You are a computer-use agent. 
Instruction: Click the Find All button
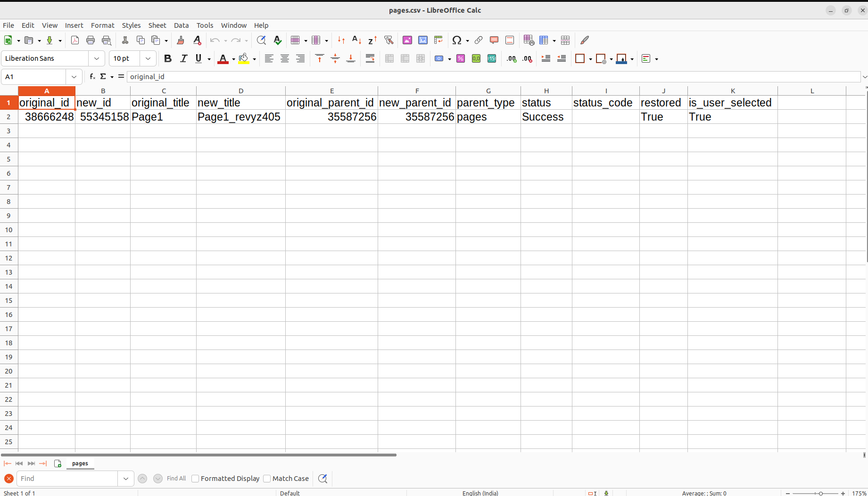point(176,479)
